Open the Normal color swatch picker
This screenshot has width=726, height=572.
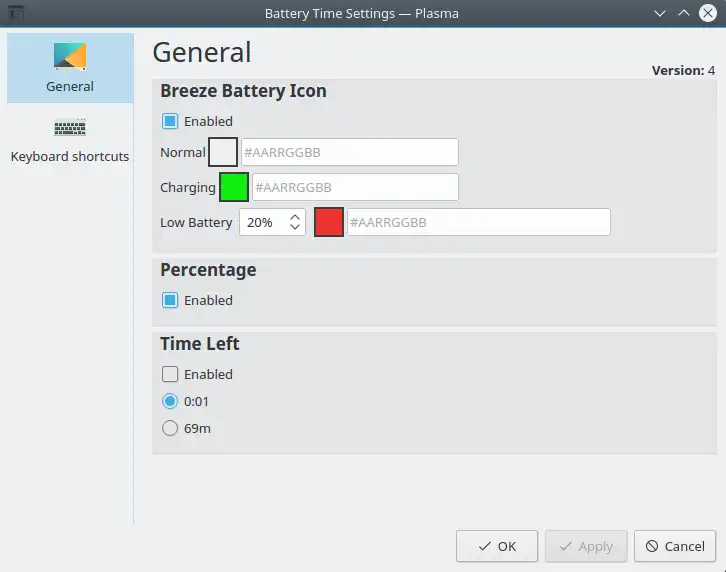(223, 152)
